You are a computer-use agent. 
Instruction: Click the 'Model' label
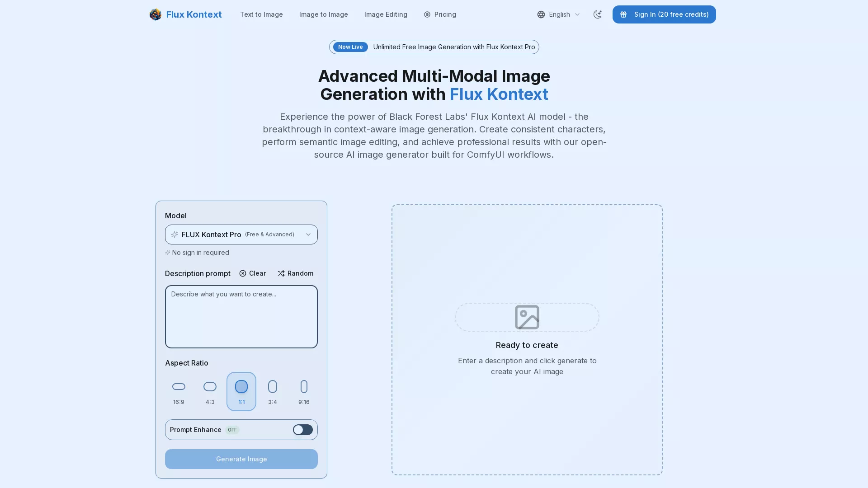(176, 216)
